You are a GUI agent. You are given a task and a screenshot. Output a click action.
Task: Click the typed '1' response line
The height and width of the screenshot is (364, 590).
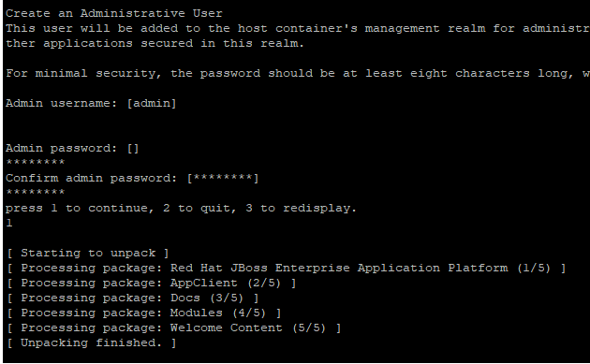(9, 223)
